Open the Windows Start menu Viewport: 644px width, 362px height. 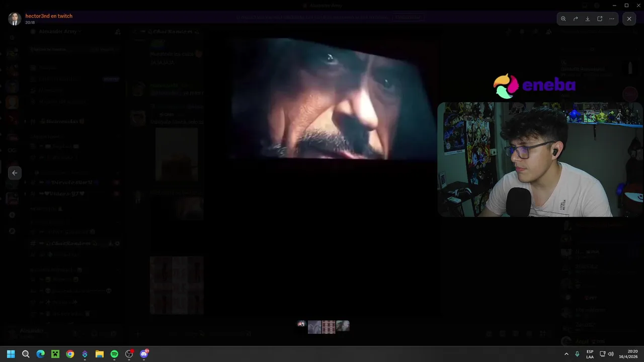click(11, 354)
